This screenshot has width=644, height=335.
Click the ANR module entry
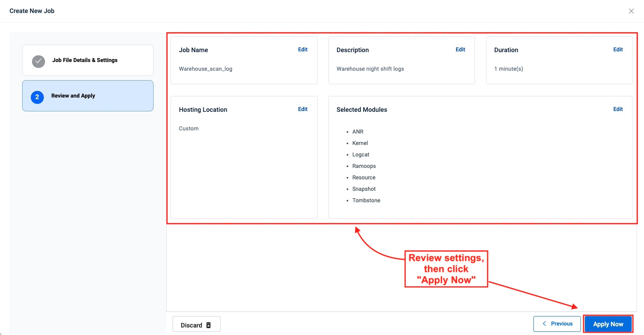pyautogui.click(x=358, y=132)
